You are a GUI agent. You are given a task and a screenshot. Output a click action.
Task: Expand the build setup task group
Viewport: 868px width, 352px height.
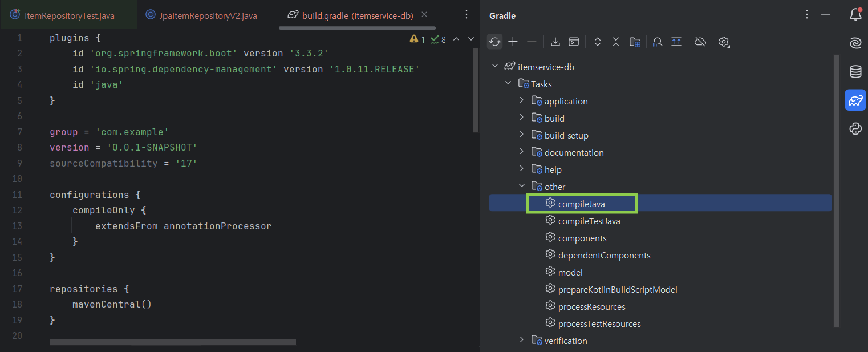click(x=521, y=135)
